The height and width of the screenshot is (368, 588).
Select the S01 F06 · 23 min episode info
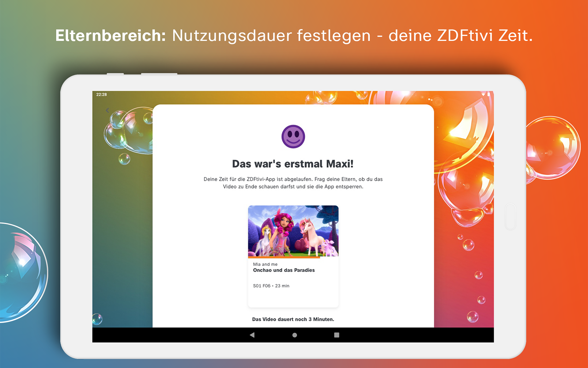tap(271, 286)
